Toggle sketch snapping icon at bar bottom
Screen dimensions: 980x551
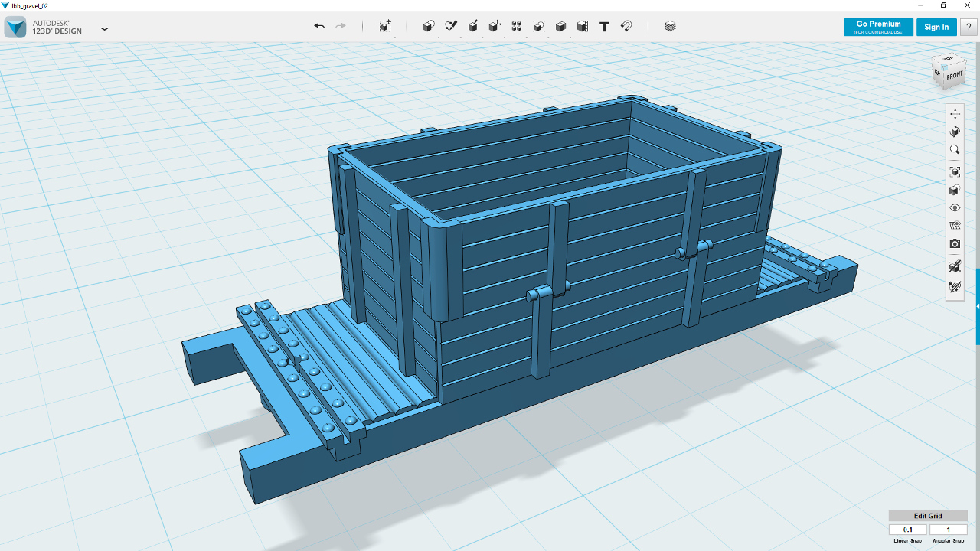(955, 287)
